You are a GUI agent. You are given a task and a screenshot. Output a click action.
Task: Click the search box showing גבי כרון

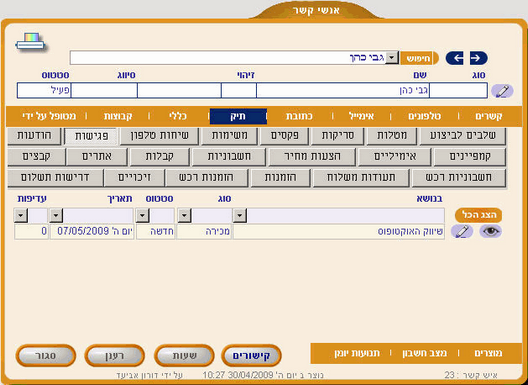point(228,58)
